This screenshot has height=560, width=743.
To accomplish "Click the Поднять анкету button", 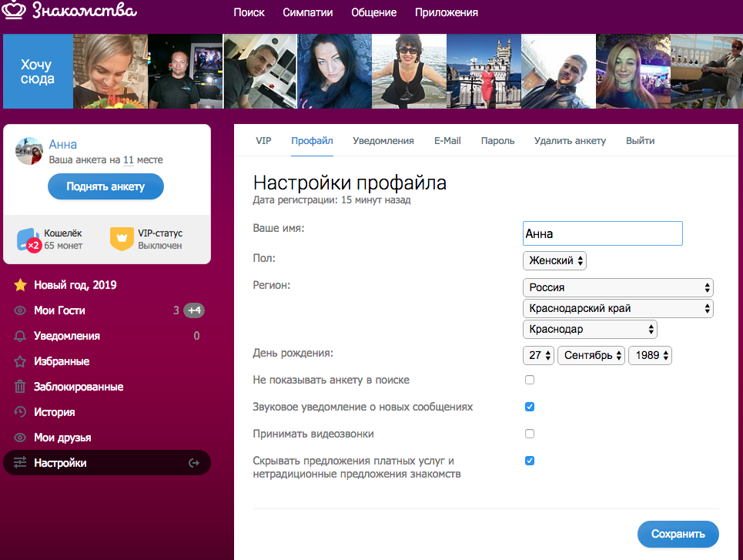I will pyautogui.click(x=105, y=187).
